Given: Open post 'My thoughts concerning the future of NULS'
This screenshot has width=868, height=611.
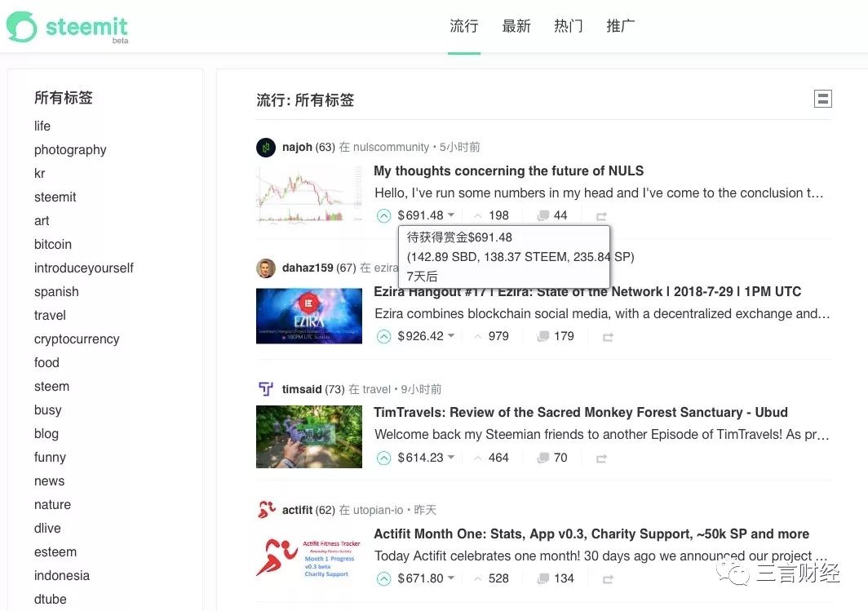Looking at the screenshot, I should (509, 170).
